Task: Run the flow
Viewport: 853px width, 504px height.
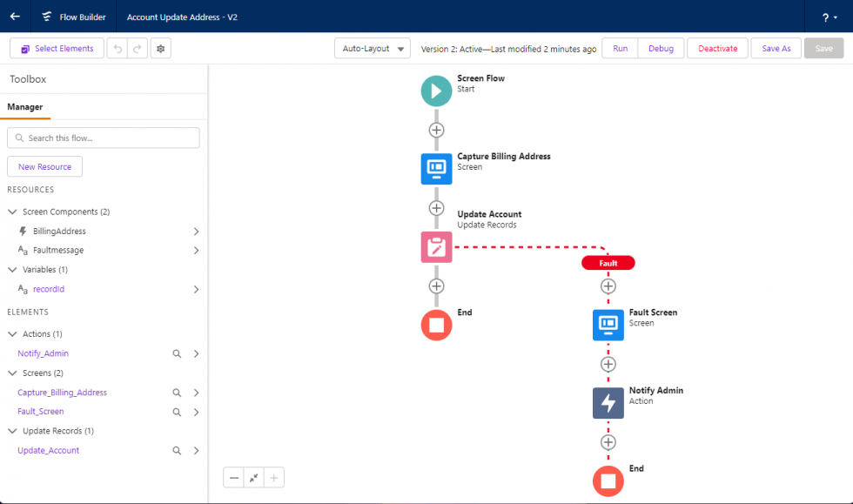Action: 620,49
